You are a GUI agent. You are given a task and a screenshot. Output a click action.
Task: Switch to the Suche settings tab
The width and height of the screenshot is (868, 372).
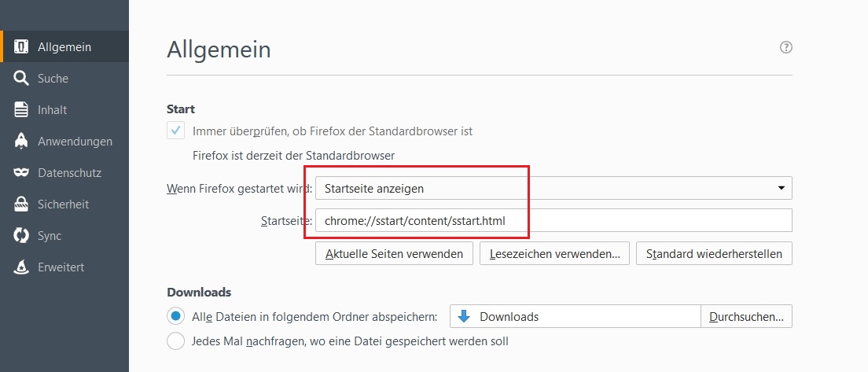(53, 79)
